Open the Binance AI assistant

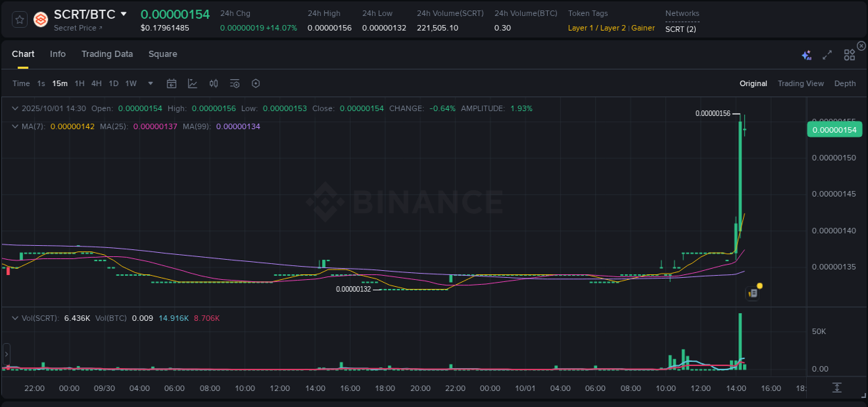806,54
